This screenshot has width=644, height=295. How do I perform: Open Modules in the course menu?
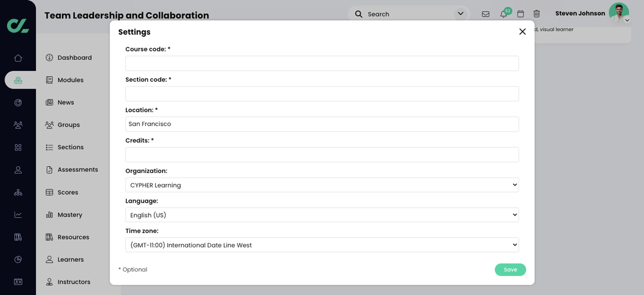(x=64, y=80)
